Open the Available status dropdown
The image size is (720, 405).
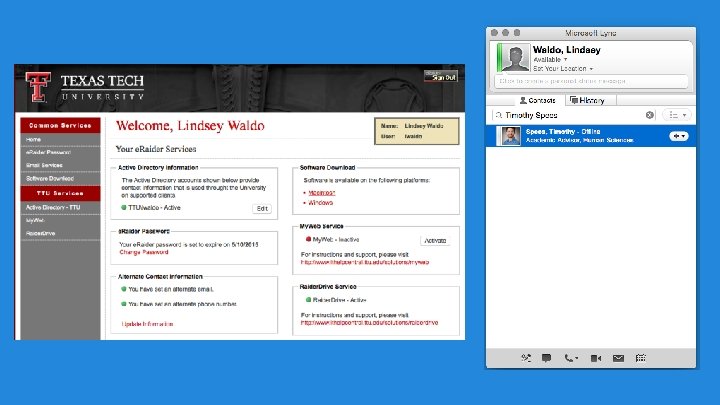[x=550, y=60]
